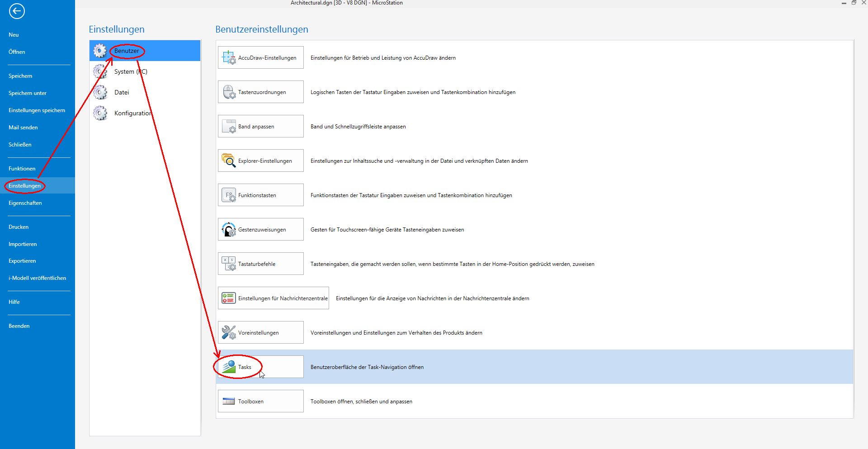The image size is (868, 449).
Task: Click Voreinstellungen tools icon
Action: point(229,332)
